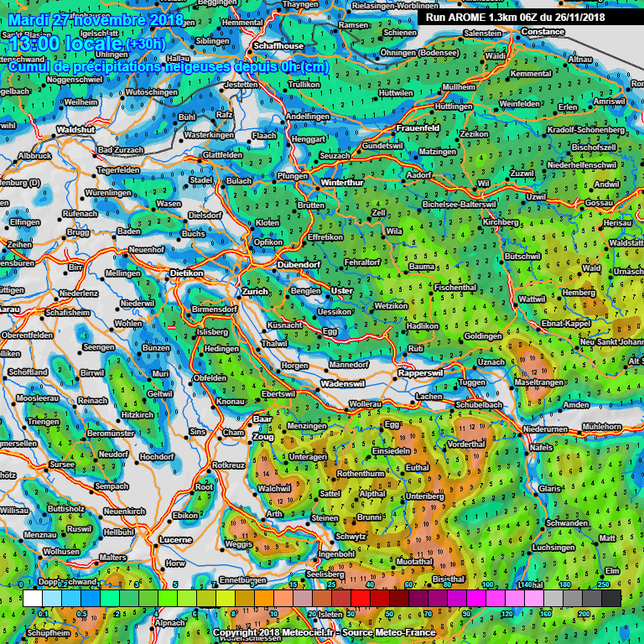The height and width of the screenshot is (644, 644).
Task: Select the Frauenfeld label
Action: coord(418,128)
